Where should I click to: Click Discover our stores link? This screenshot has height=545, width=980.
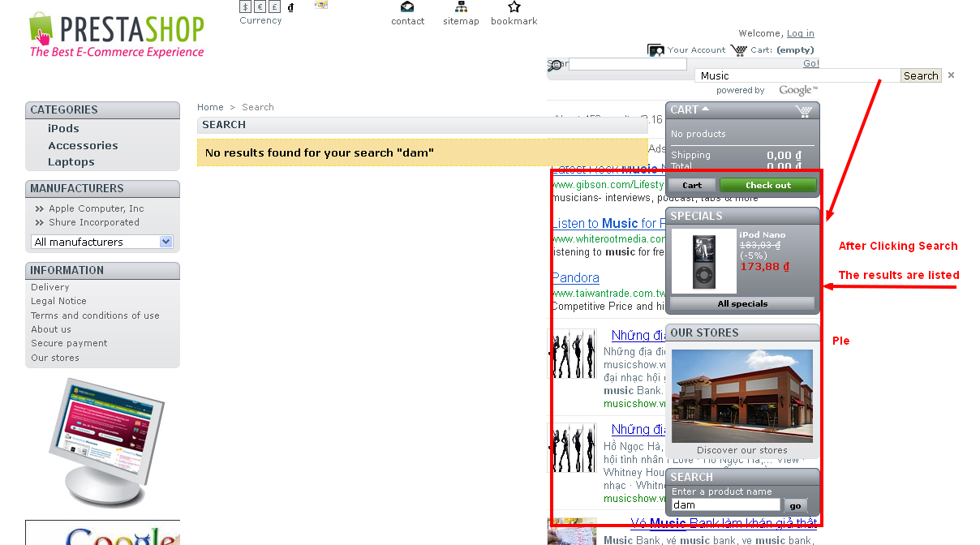[742, 450]
